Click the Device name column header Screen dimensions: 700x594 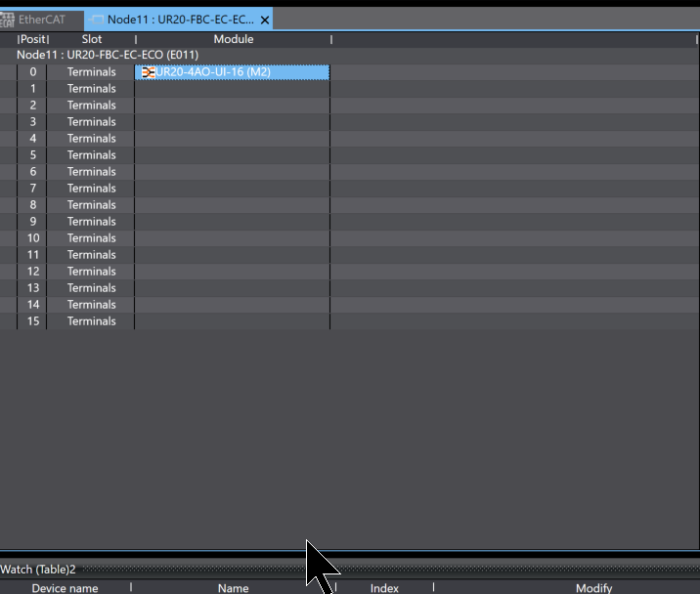tap(65, 588)
